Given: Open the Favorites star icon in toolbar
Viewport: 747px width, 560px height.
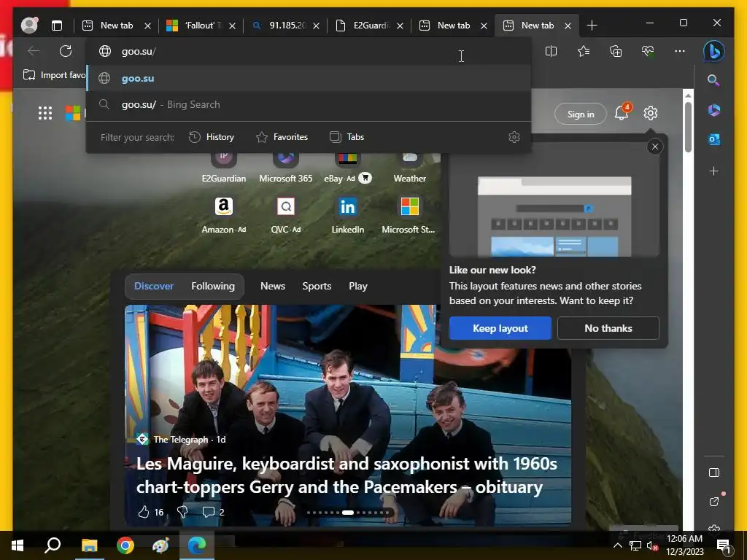Looking at the screenshot, I should (584, 51).
